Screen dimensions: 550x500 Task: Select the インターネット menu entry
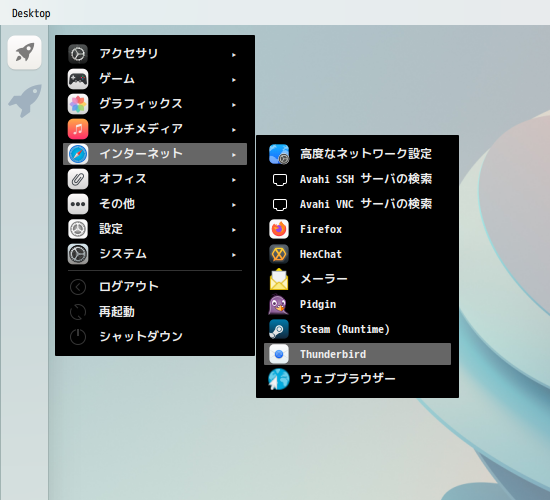coord(155,154)
